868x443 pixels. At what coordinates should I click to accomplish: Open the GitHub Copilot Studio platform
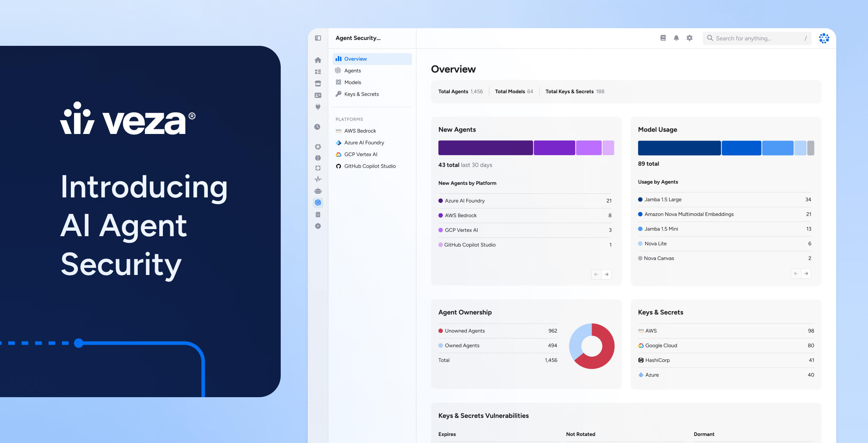point(370,166)
